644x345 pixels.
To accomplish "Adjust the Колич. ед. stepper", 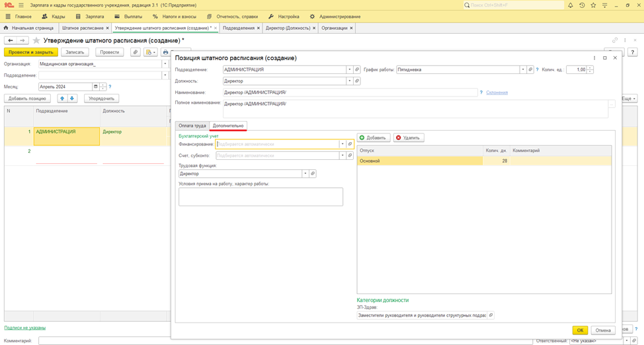I will (590, 69).
